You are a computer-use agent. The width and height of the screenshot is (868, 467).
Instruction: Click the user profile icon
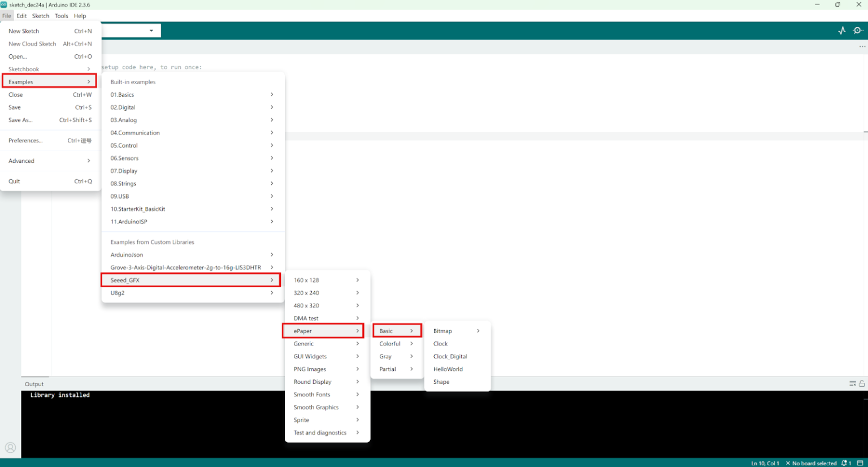(x=10, y=448)
